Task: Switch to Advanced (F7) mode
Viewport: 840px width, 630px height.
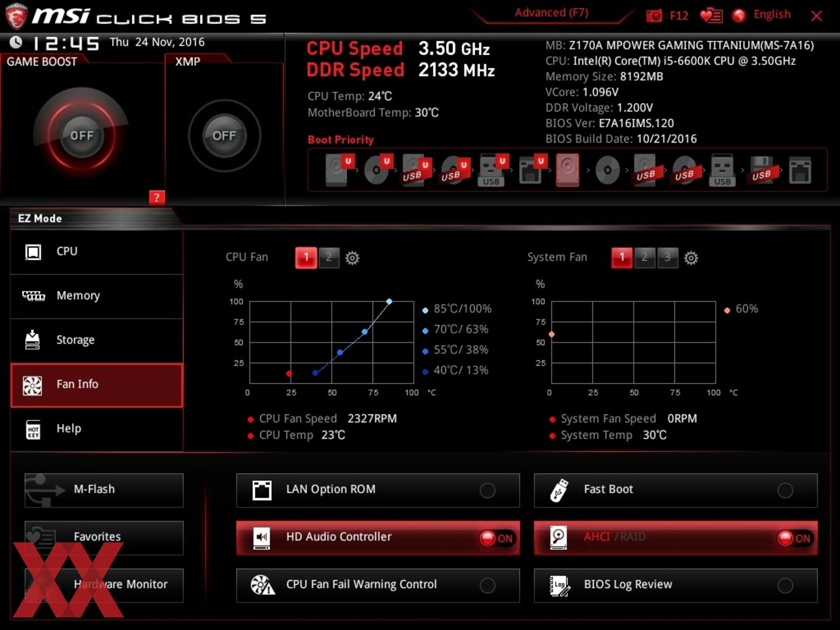Action: point(552,12)
